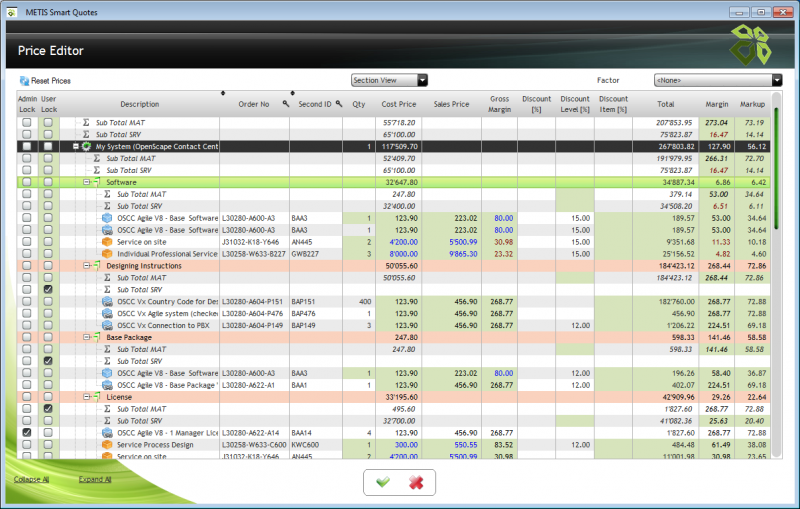Collapse the Base Package section
This screenshot has height=509, width=800.
86,337
